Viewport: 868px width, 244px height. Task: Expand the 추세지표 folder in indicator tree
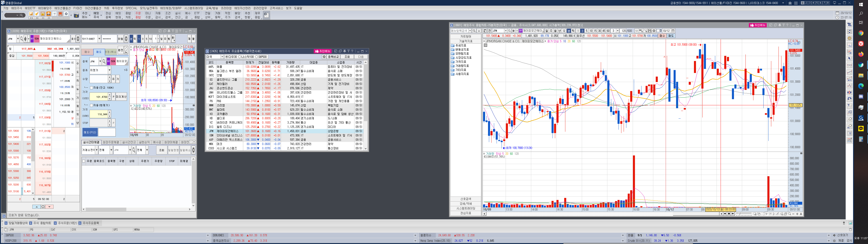pyautogui.click(x=459, y=45)
